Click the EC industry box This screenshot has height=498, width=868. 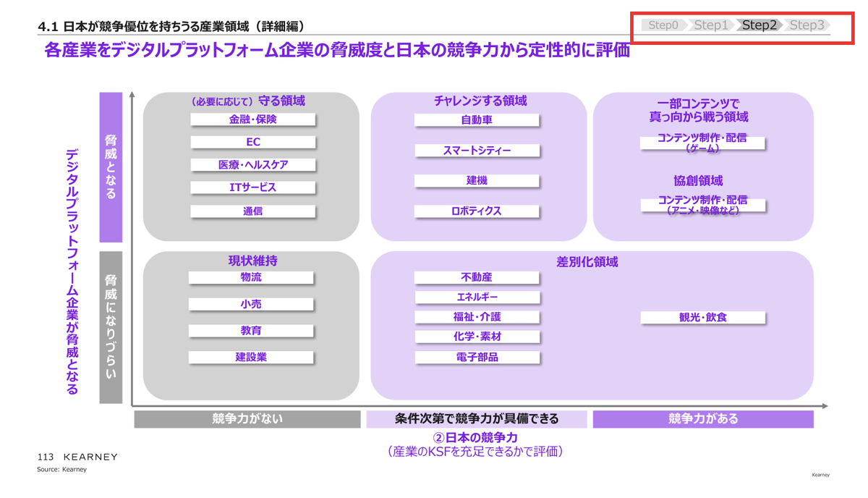point(253,143)
